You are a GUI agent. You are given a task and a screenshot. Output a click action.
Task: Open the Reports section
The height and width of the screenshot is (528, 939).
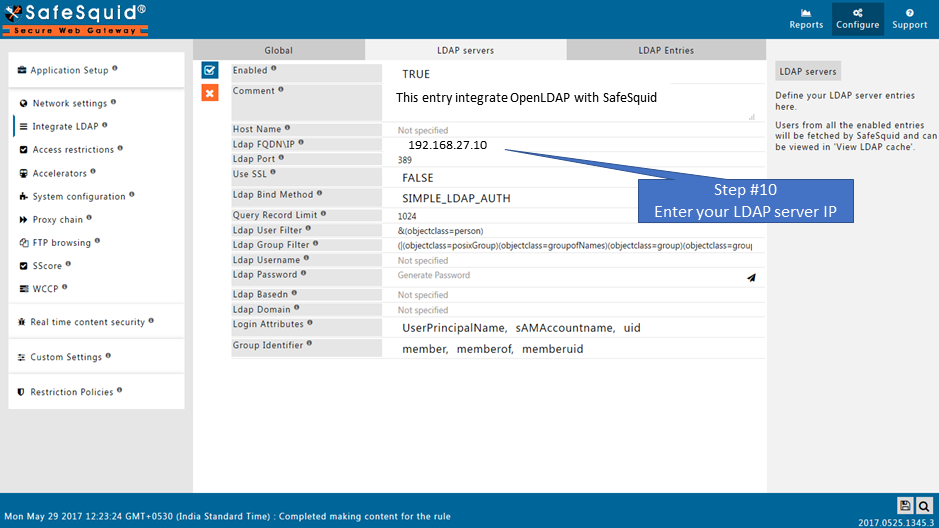806,19
